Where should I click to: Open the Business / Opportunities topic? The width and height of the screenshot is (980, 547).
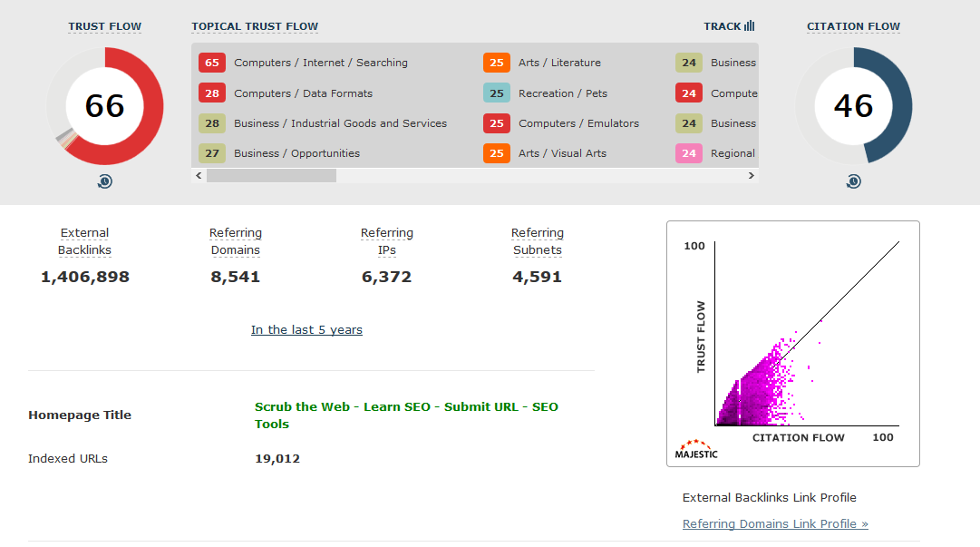(x=296, y=153)
